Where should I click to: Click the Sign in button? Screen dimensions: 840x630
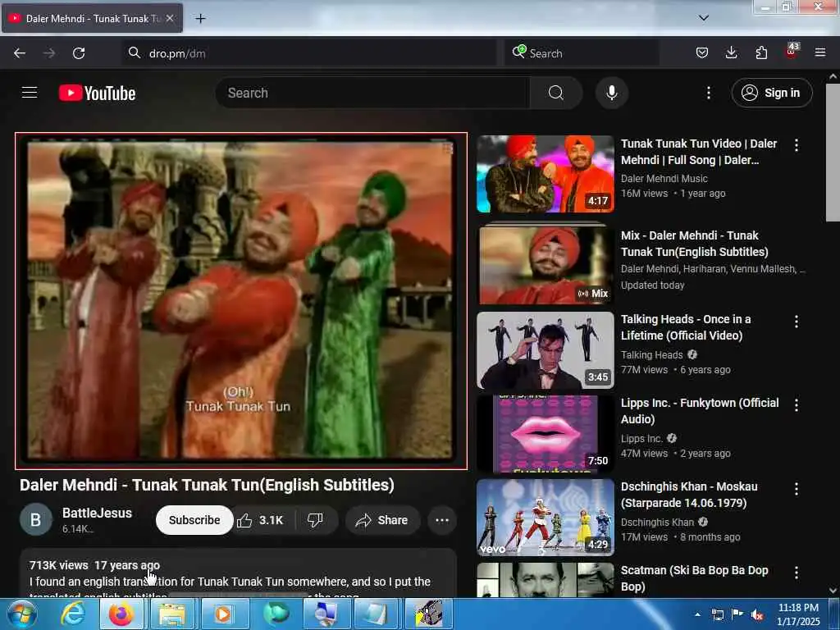[x=771, y=93]
